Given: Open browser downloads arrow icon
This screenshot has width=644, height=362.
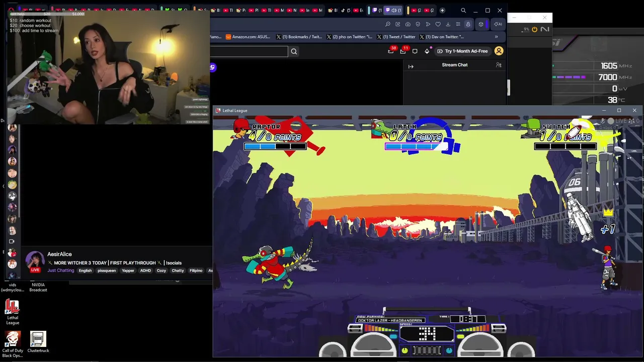Looking at the screenshot, I should 448,24.
